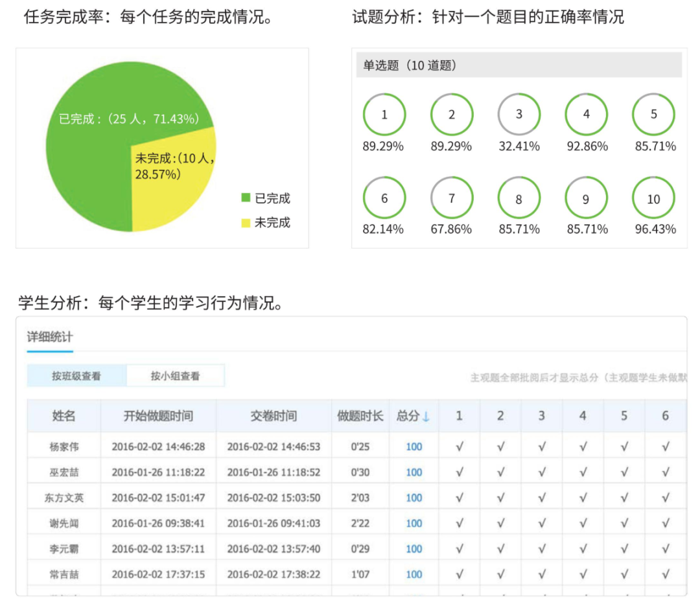Click 李元霸's question 2 checkmark
Screen dimensions: 700x604
(x=500, y=548)
